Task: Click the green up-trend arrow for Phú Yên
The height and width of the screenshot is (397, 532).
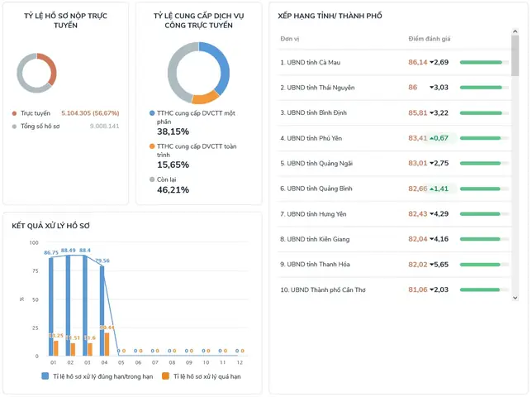Action: [433, 138]
